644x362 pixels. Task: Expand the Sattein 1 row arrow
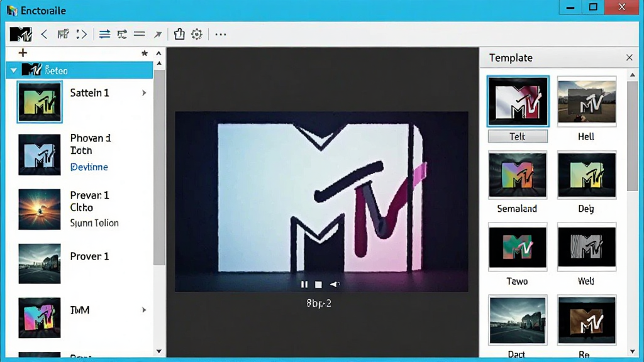point(144,93)
